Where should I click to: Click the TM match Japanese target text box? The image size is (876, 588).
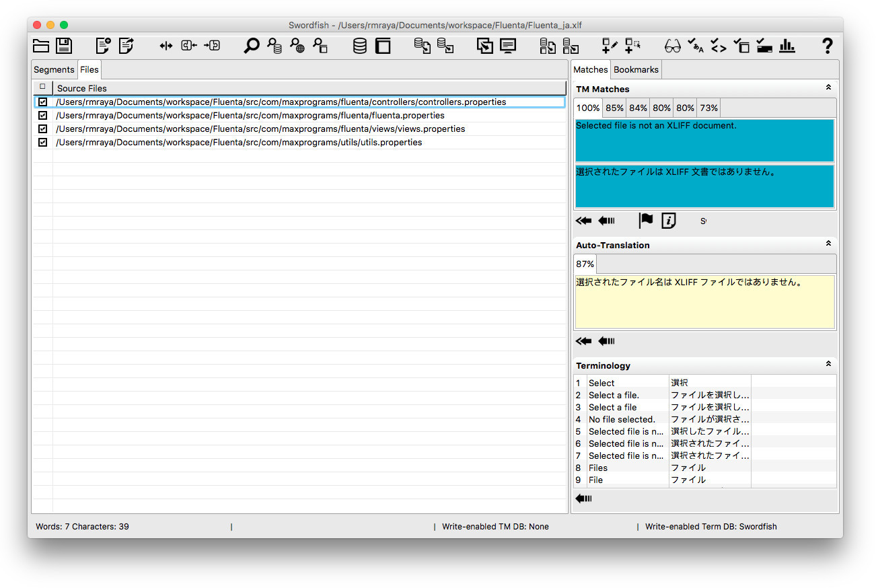pyautogui.click(x=704, y=186)
